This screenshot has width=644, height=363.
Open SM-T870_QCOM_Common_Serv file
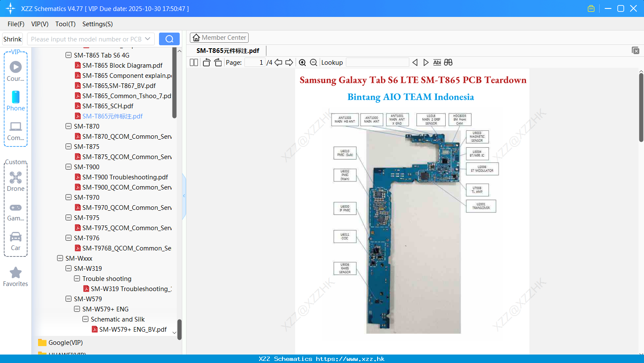[x=127, y=136]
